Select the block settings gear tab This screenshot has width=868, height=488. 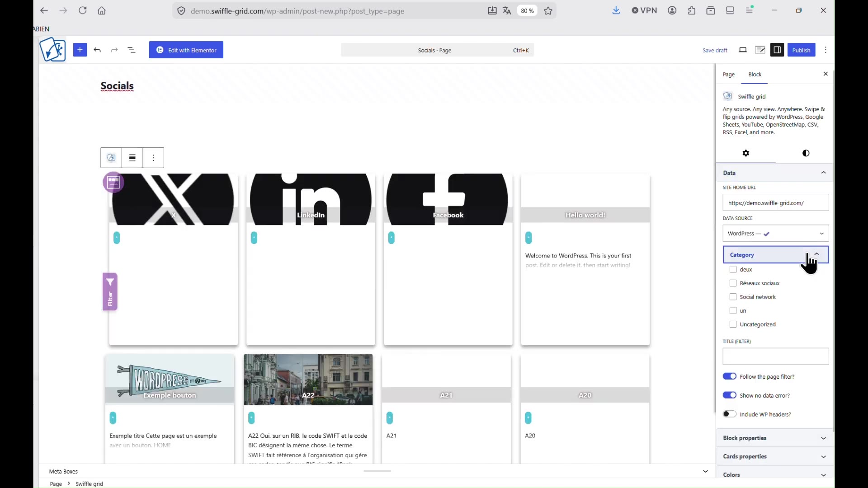[746, 153]
